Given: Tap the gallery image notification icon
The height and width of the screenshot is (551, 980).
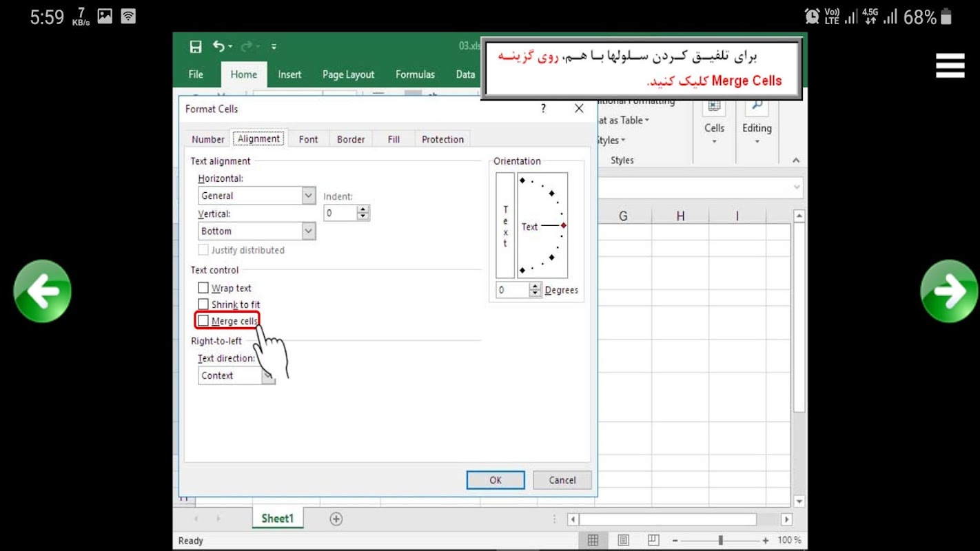Looking at the screenshot, I should pos(105,17).
